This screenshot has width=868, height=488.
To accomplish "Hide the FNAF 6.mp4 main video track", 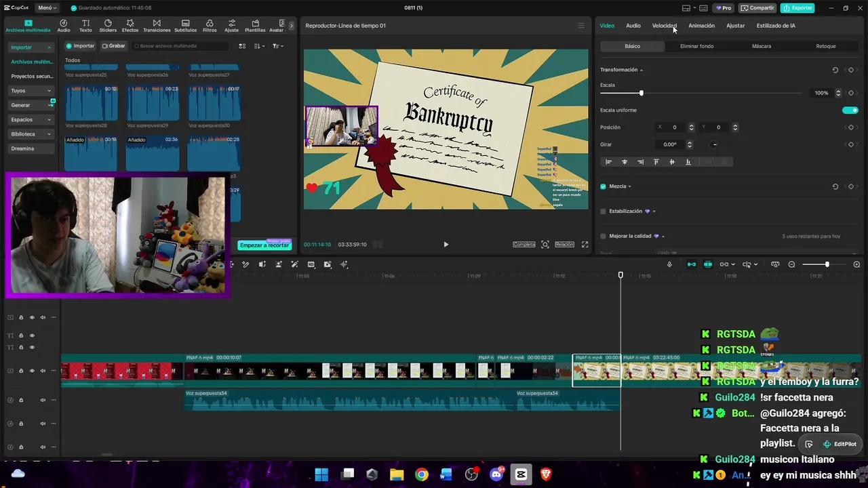I will (x=32, y=371).
